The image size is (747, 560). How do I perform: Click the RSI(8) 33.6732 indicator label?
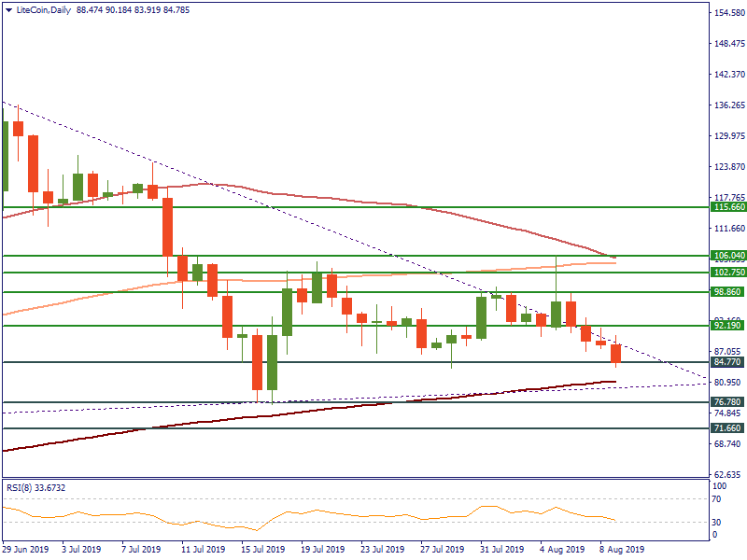tap(35, 488)
